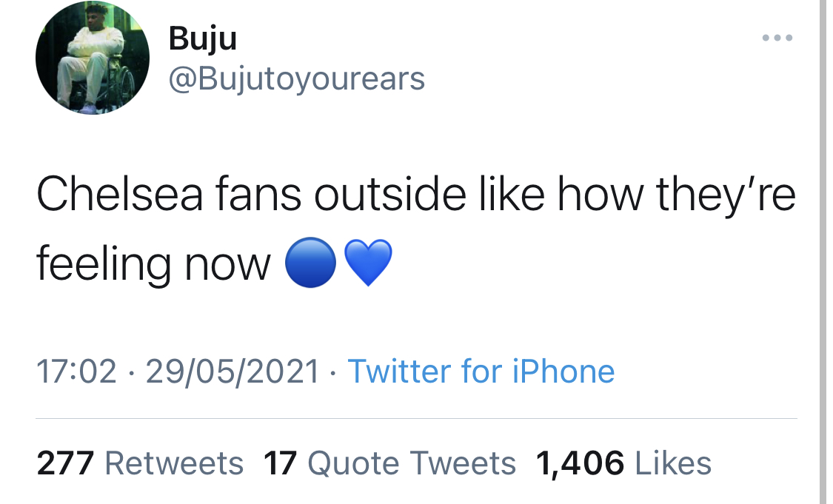833x504 pixels.
Task: Click the 17 quote tweet count
Action: click(280, 463)
